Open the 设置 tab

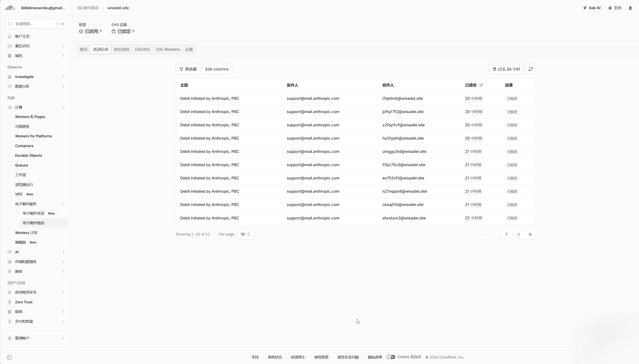[189, 49]
